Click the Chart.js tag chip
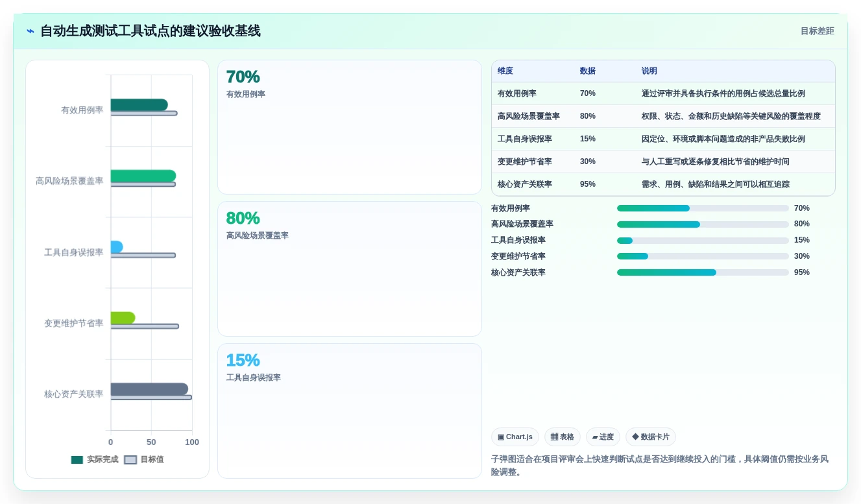Viewport: 861px width, 504px height. pos(515,437)
